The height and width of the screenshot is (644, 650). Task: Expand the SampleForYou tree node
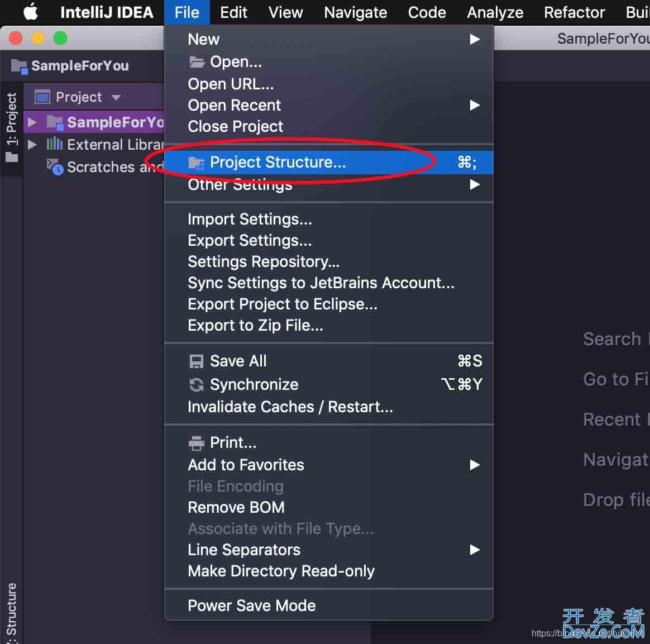pos(31,122)
